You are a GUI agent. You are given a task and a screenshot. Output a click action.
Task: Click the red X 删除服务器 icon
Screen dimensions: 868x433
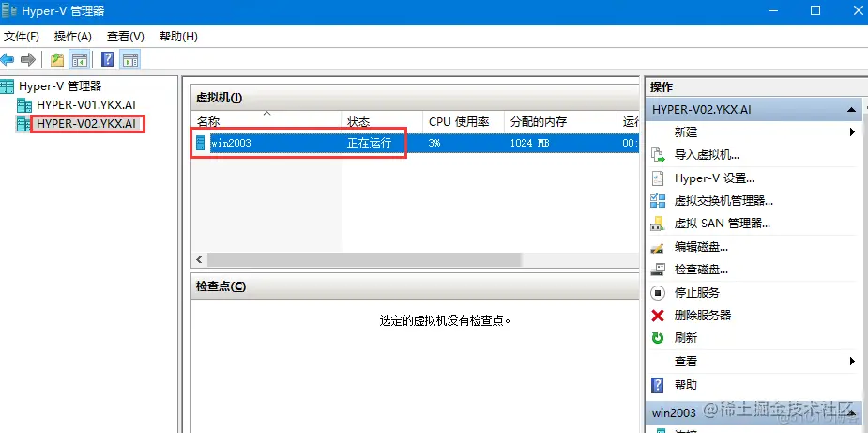coord(657,316)
